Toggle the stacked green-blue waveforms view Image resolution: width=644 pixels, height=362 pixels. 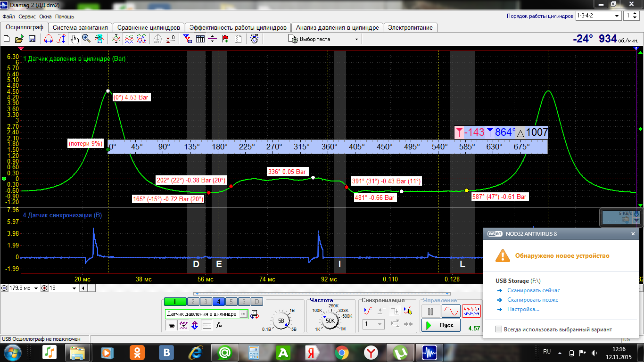[x=129, y=39]
